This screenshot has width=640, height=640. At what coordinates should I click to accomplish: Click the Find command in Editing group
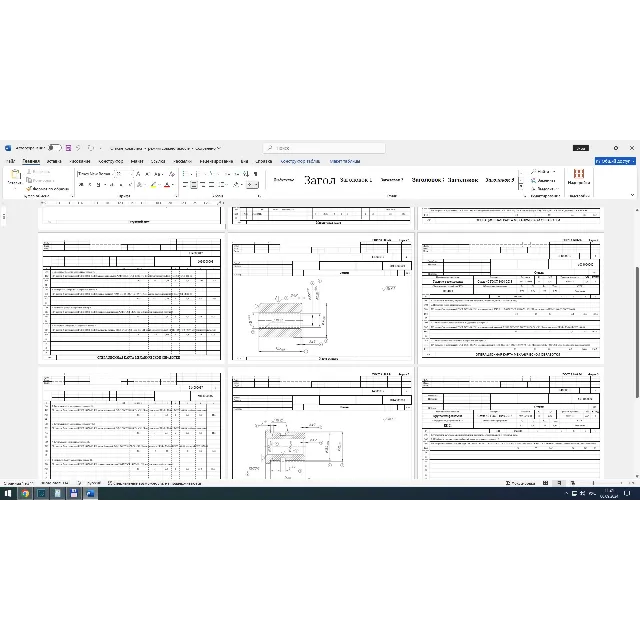tap(543, 172)
